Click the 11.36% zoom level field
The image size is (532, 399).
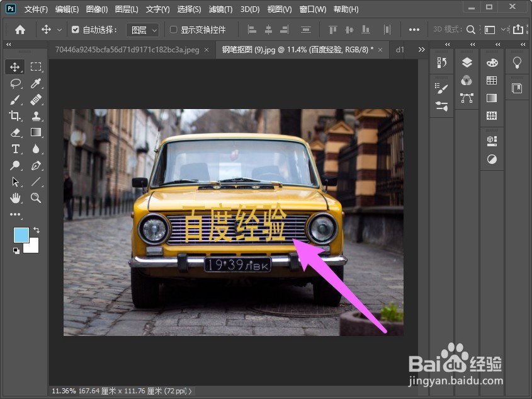click(64, 391)
